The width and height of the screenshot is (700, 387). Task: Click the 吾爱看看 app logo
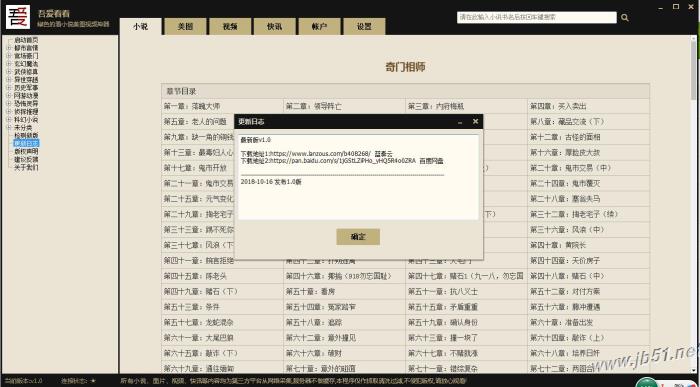18,17
